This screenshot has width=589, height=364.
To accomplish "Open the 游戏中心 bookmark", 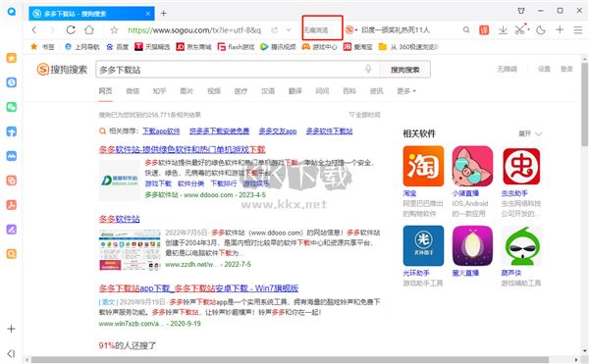I will click(x=320, y=46).
